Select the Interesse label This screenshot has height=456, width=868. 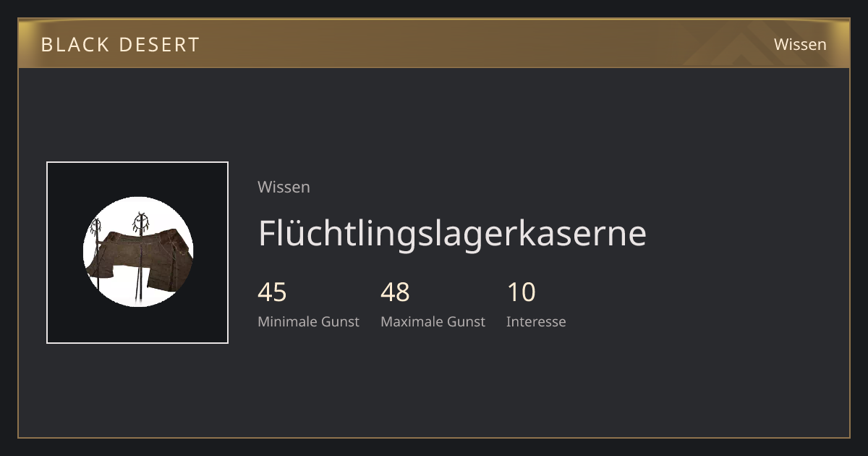536,321
